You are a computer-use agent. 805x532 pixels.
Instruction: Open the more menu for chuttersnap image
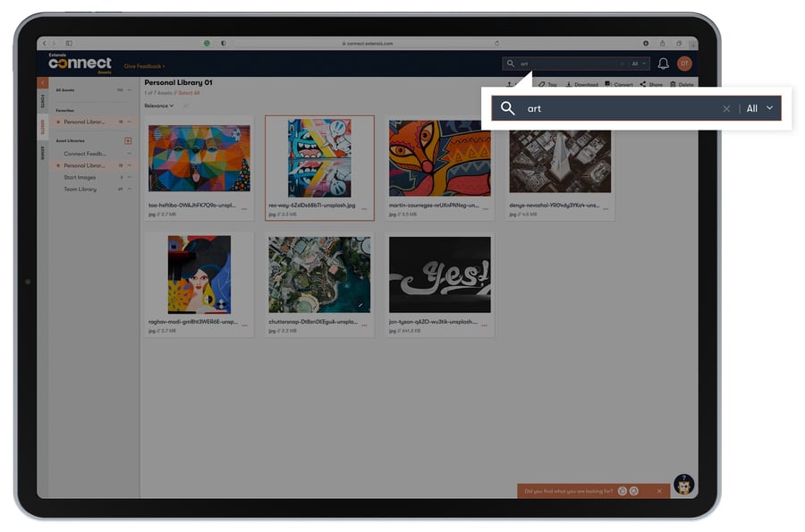[364, 325]
